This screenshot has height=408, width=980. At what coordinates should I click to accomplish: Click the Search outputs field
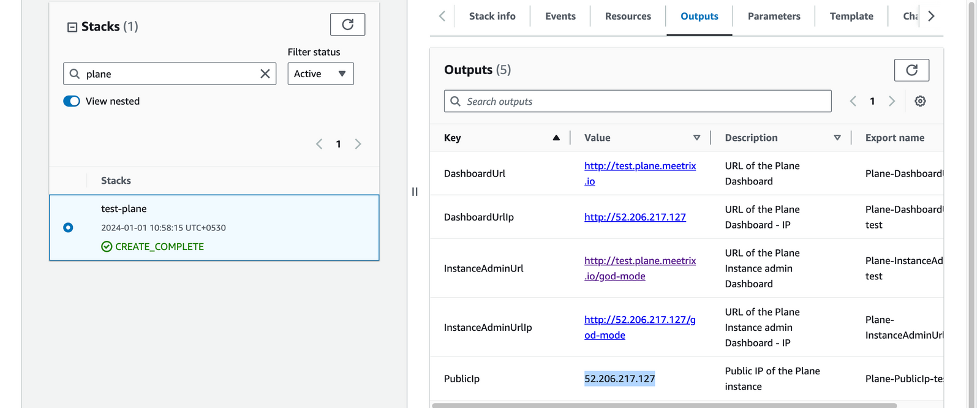[x=637, y=101]
